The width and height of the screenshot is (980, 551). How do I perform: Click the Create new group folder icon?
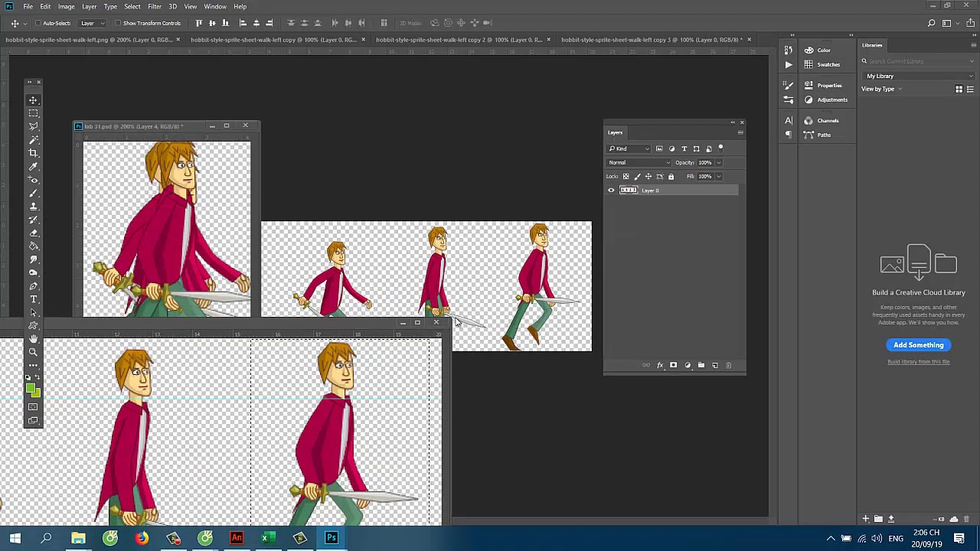(x=701, y=365)
